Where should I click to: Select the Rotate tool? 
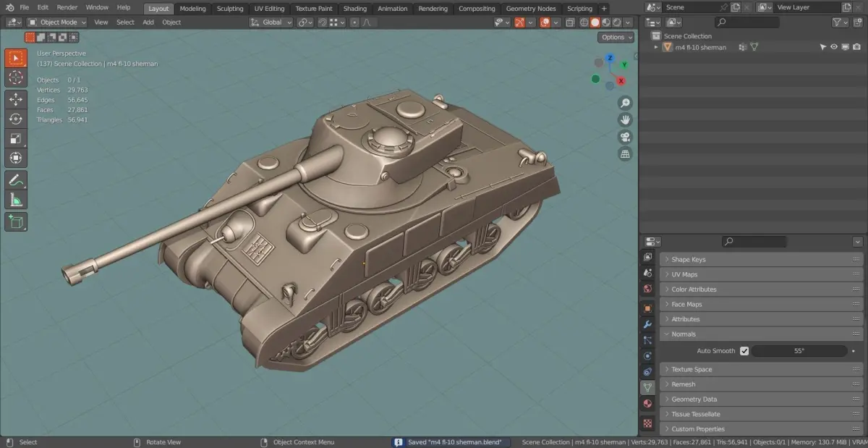click(16, 119)
